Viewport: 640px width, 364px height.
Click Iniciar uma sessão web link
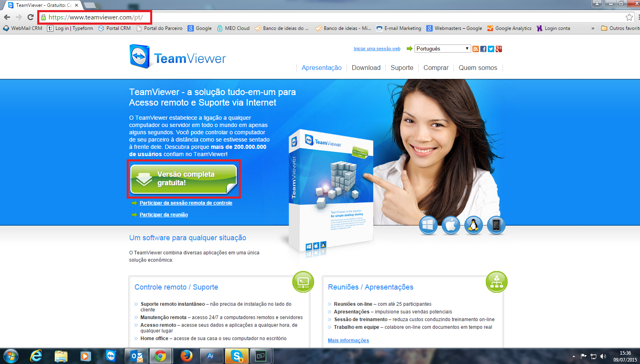click(377, 49)
